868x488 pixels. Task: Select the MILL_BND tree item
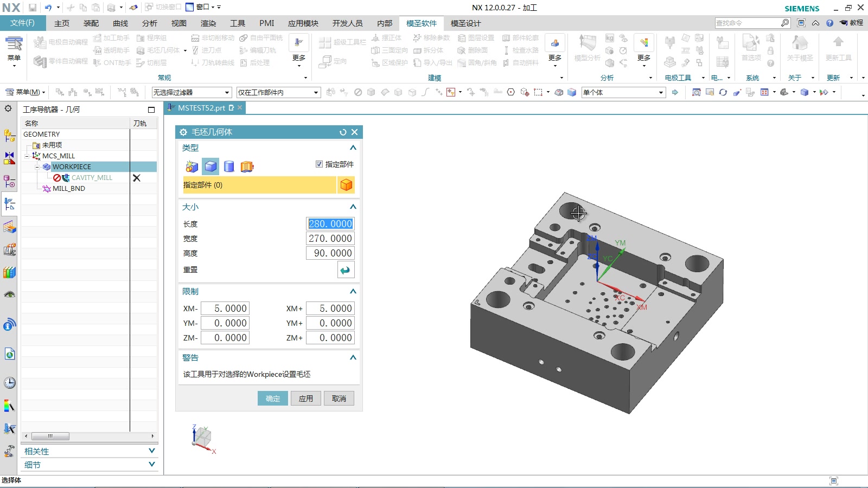[68, 189]
